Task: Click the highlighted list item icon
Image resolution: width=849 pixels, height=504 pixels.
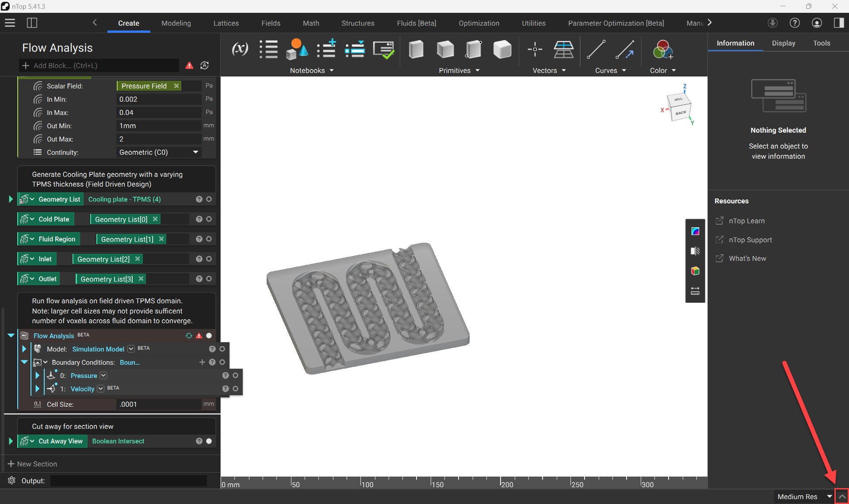Action: pyautogui.click(x=355, y=49)
